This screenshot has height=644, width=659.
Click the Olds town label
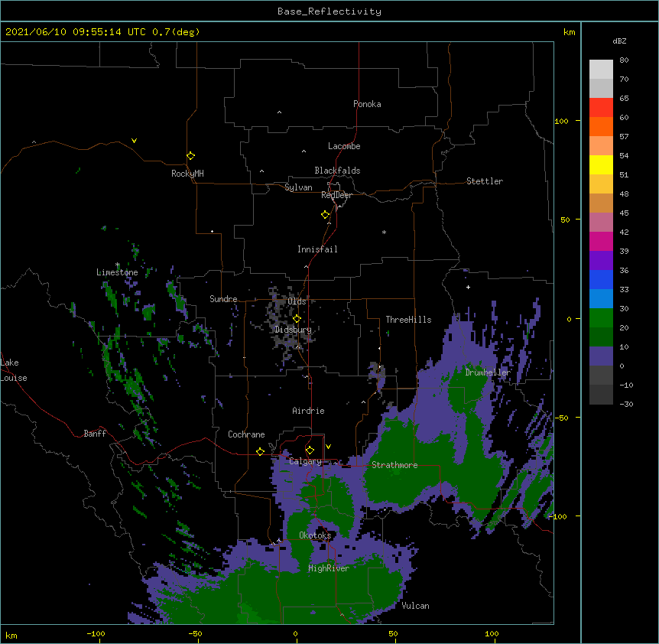coord(297,301)
